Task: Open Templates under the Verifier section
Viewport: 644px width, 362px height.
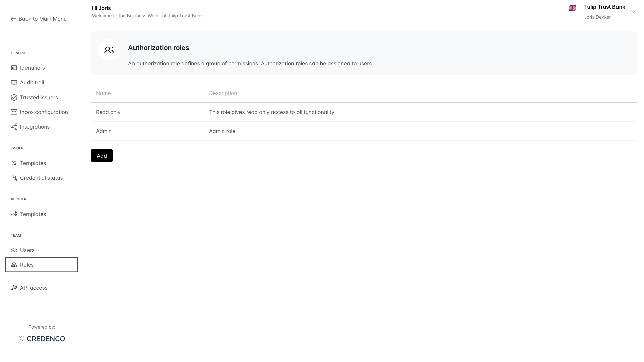Action: click(x=42, y=214)
